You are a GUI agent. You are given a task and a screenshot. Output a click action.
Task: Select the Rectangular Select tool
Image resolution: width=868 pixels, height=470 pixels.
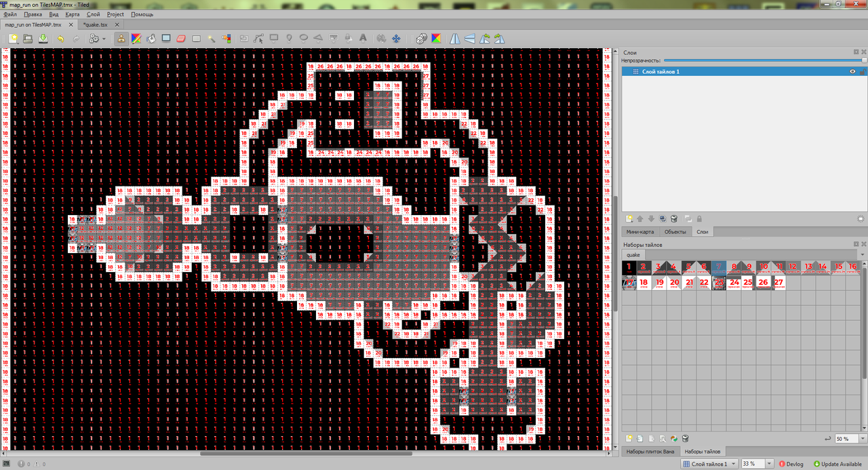[x=196, y=39]
